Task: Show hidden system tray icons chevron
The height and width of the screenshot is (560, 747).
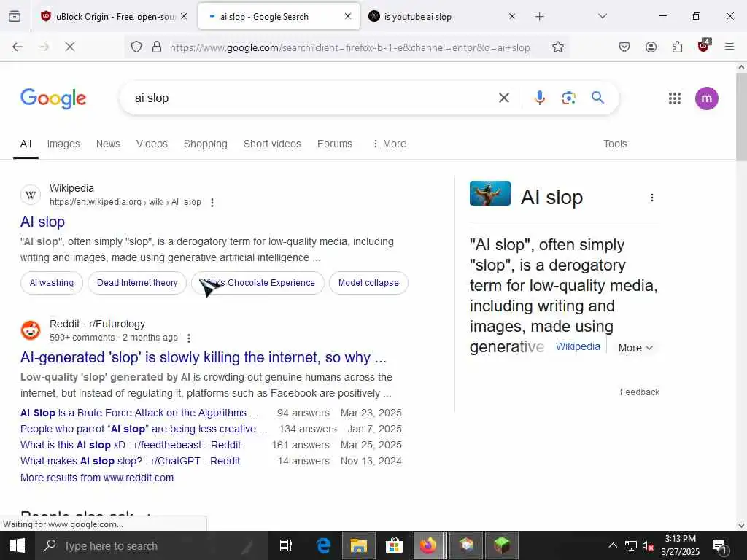Action: coord(613,545)
